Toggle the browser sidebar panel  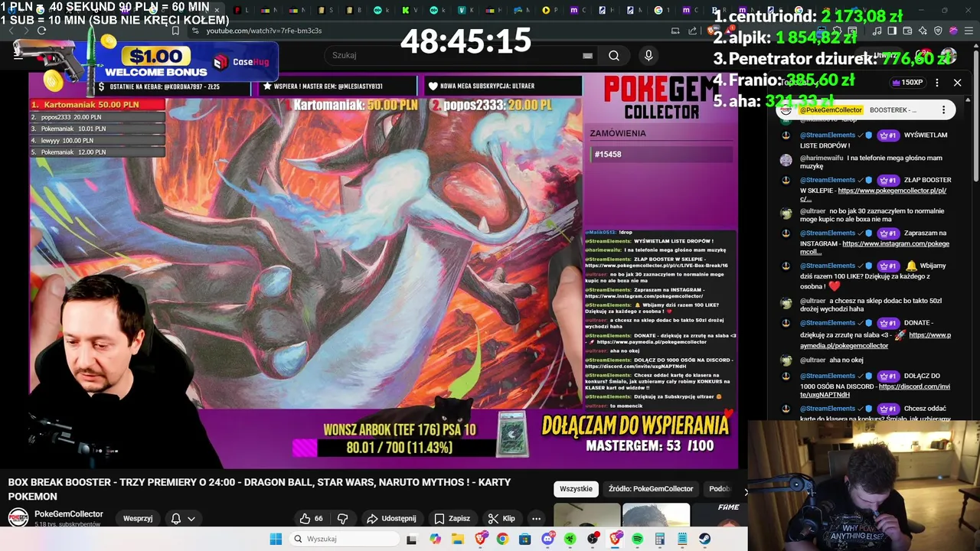(893, 31)
